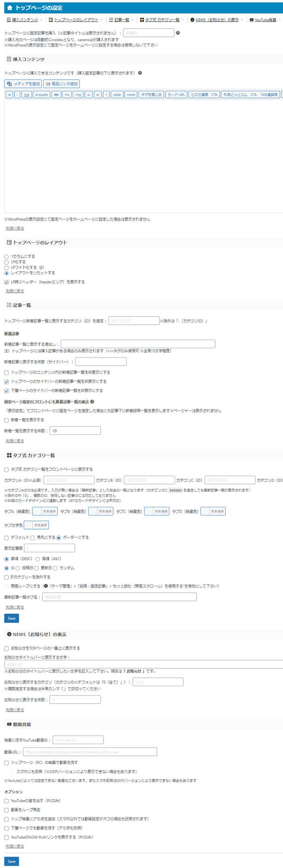Enable 動画をループ再生 checkbox
The height and width of the screenshot is (868, 283).
pyautogui.click(x=6, y=810)
